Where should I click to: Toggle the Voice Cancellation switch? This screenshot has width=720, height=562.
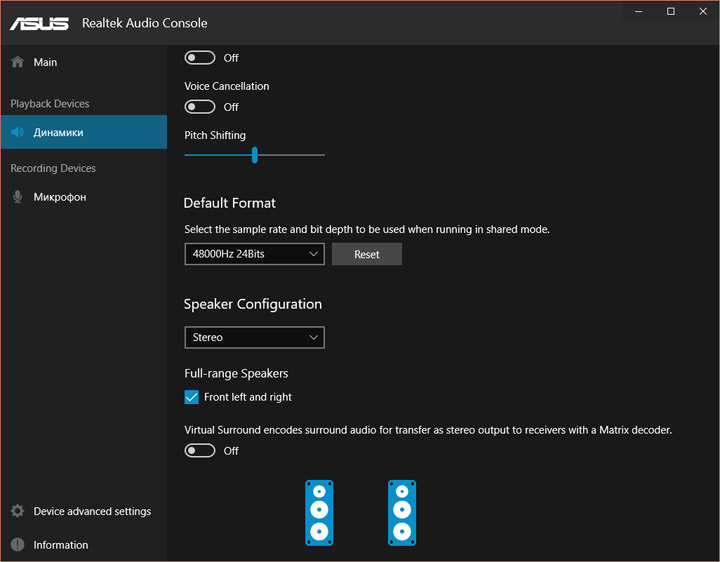point(200,107)
